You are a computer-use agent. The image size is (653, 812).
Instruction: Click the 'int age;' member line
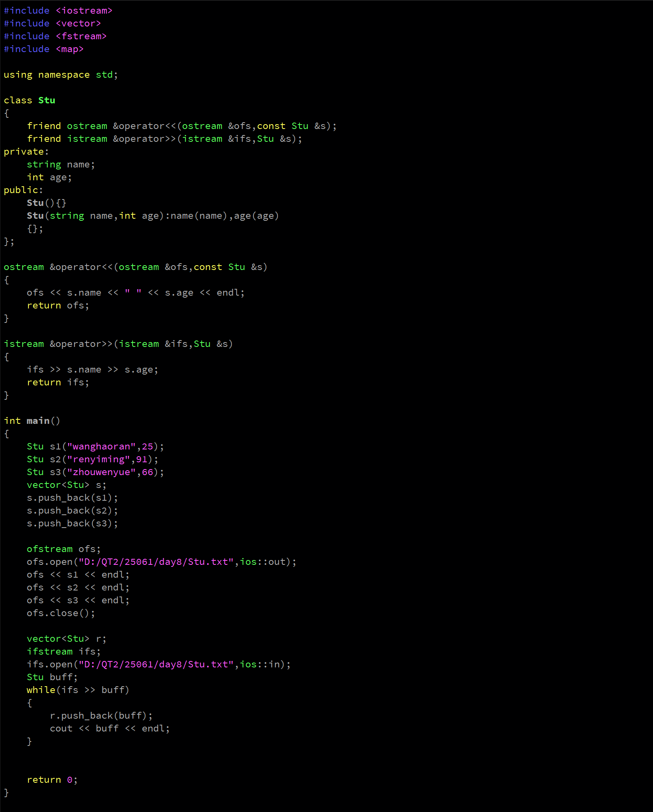[49, 177]
